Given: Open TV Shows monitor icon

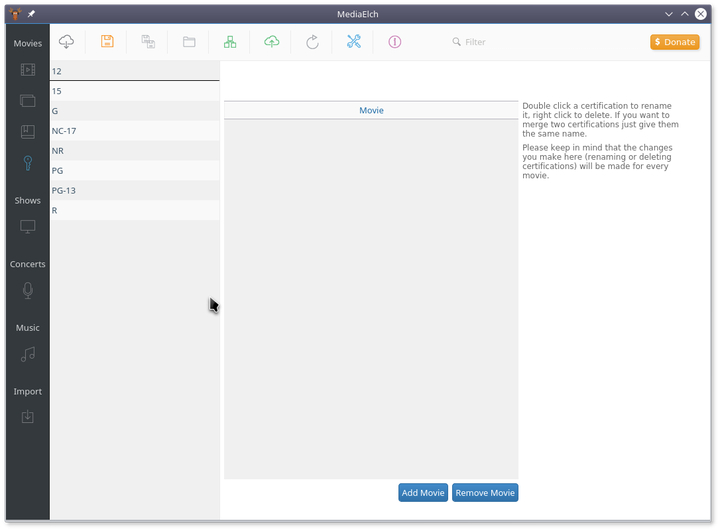Looking at the screenshot, I should [x=28, y=227].
